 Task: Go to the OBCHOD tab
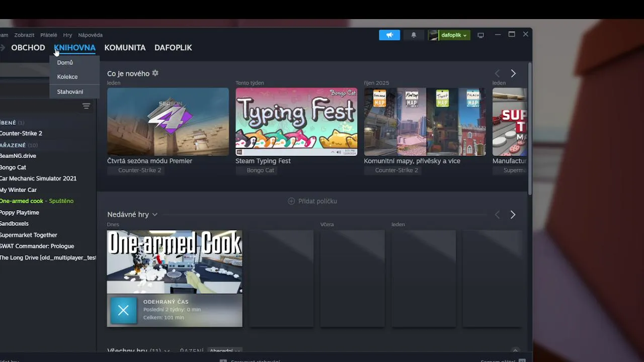pos(28,48)
